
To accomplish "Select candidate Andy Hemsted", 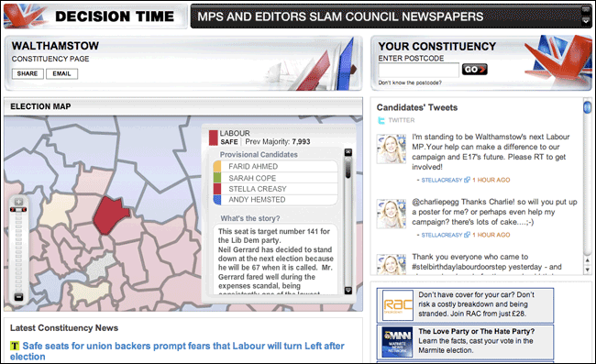I will pos(276,200).
